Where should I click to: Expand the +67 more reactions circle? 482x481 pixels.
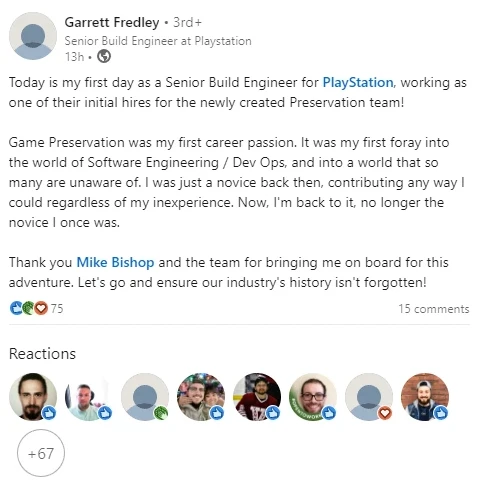click(41, 453)
